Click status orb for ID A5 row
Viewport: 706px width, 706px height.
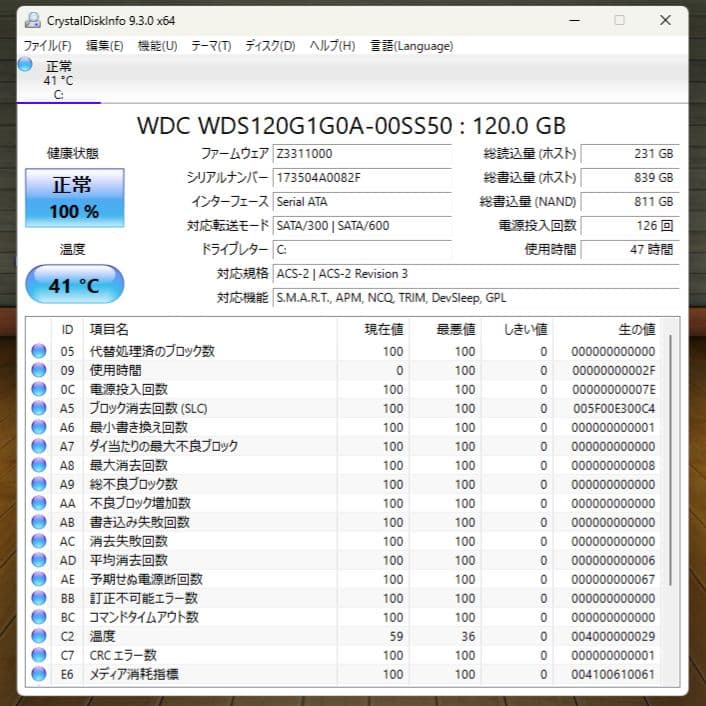click(x=39, y=408)
